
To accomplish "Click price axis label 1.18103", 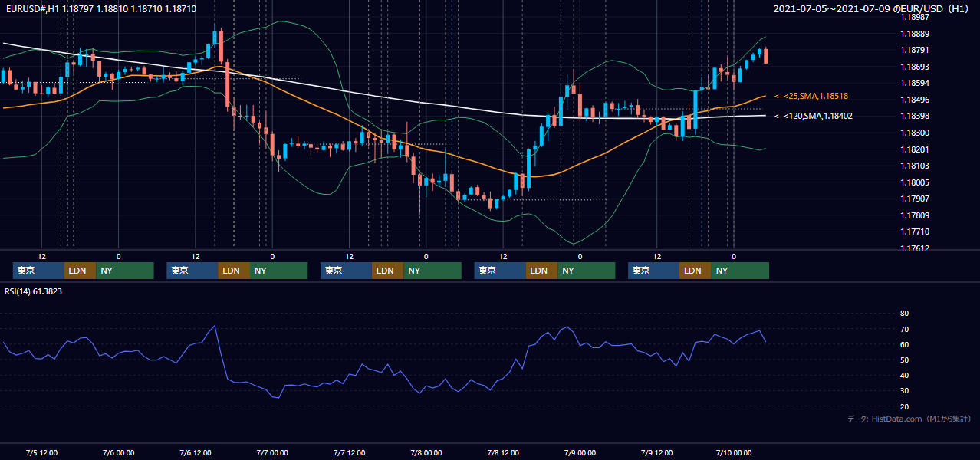I will tap(915, 166).
